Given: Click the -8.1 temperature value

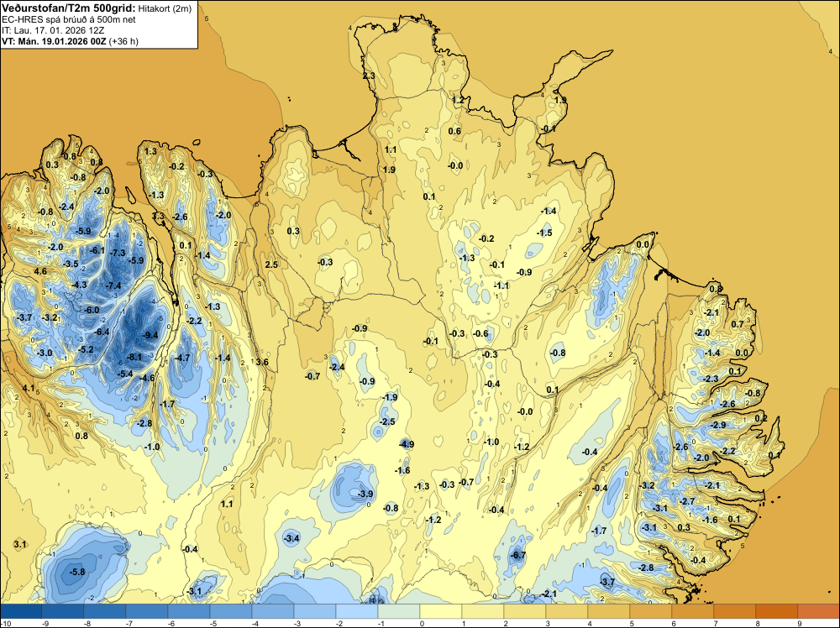Looking at the screenshot, I should point(134,357).
